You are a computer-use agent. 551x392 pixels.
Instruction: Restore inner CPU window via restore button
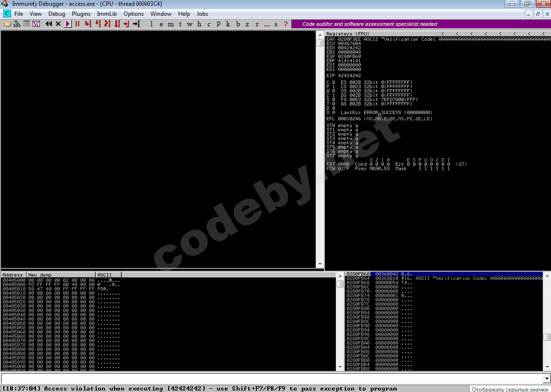point(538,14)
